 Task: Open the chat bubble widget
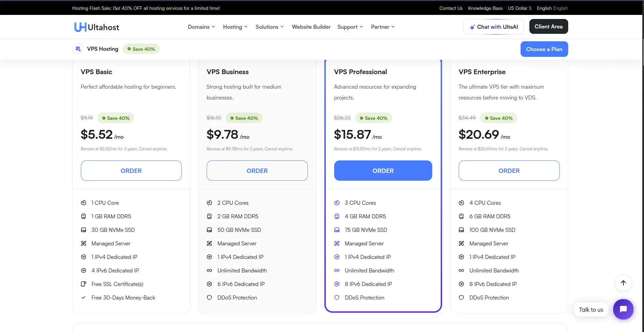623,309
